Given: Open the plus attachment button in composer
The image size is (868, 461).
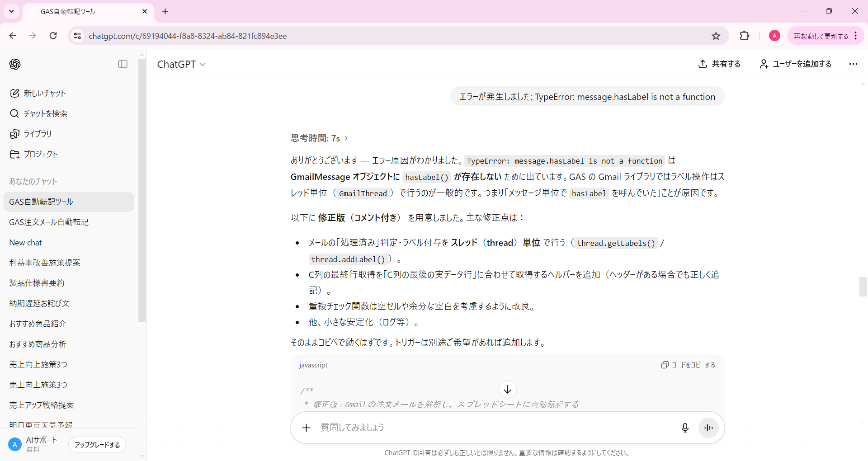Looking at the screenshot, I should (x=306, y=428).
